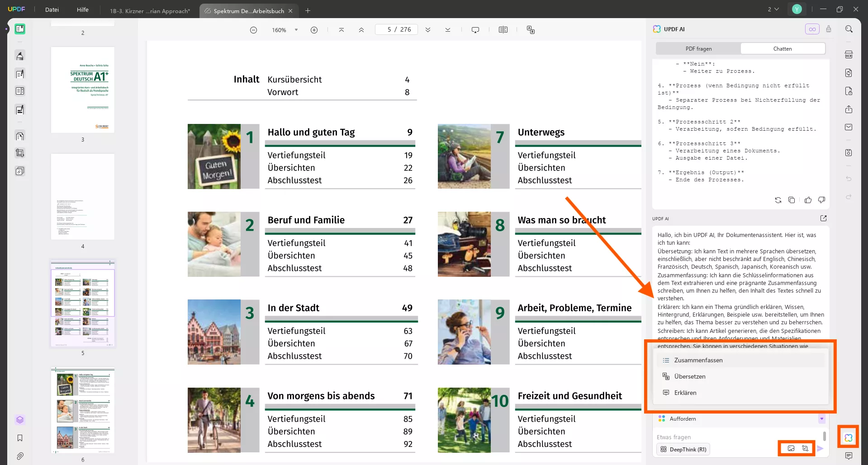Toggle the UPDF AI panel icon
The height and width of the screenshot is (465, 868).
(848, 437)
